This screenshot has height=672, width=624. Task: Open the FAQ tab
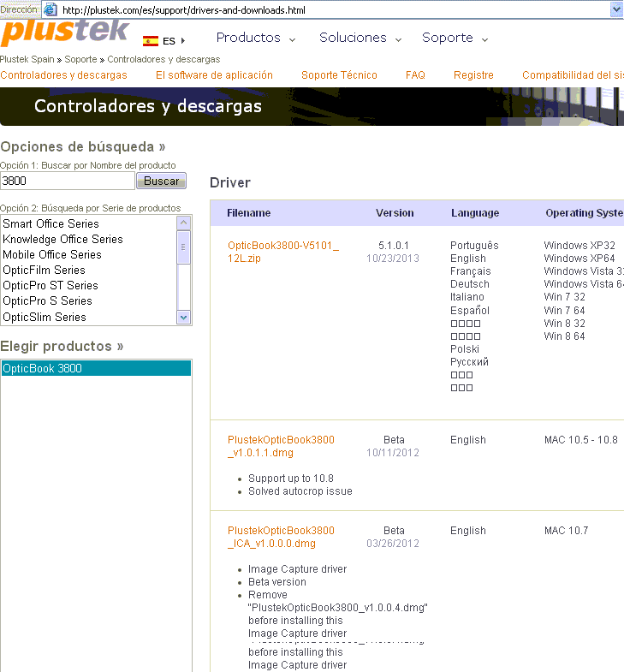coord(415,75)
